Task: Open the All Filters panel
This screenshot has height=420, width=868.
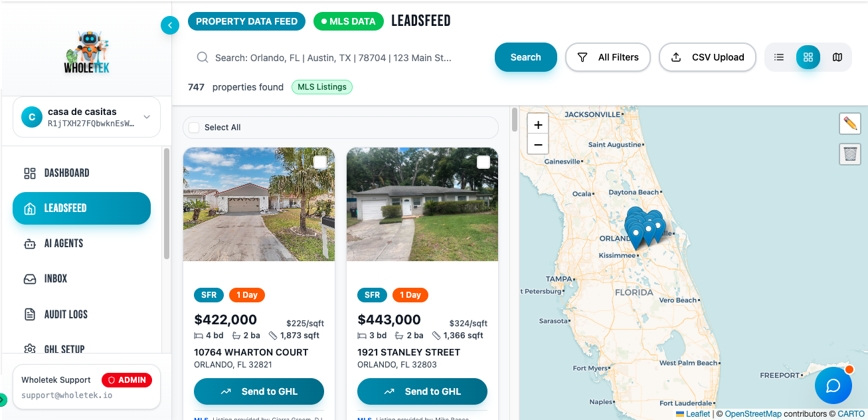Action: (x=608, y=57)
